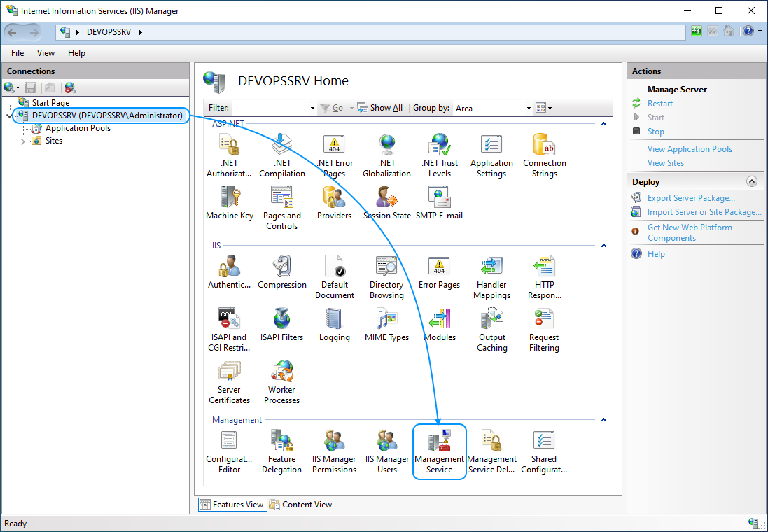Open ISAPI Filters feature
The image size is (768, 532).
click(281, 325)
